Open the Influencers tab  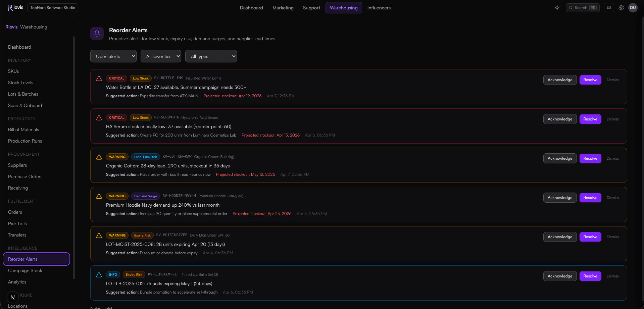(379, 8)
